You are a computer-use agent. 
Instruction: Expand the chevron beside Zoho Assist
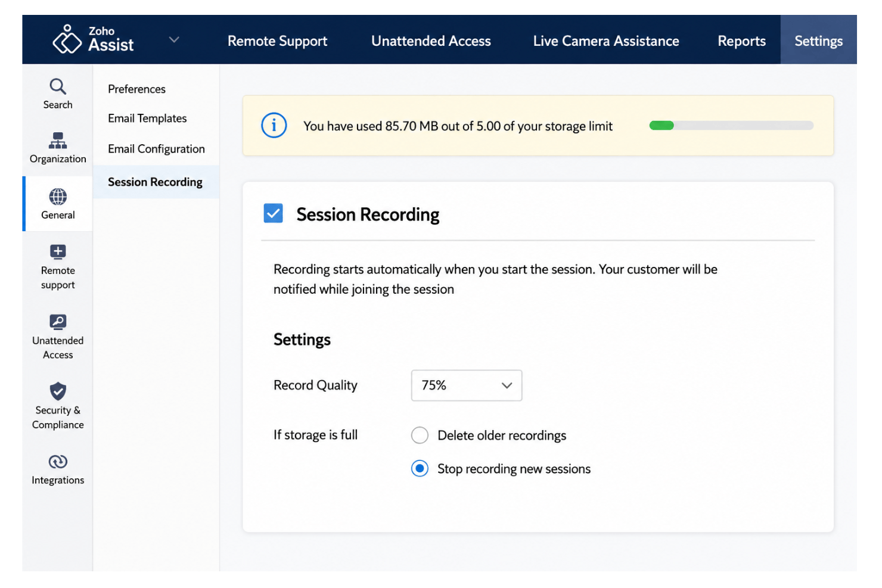tap(174, 40)
